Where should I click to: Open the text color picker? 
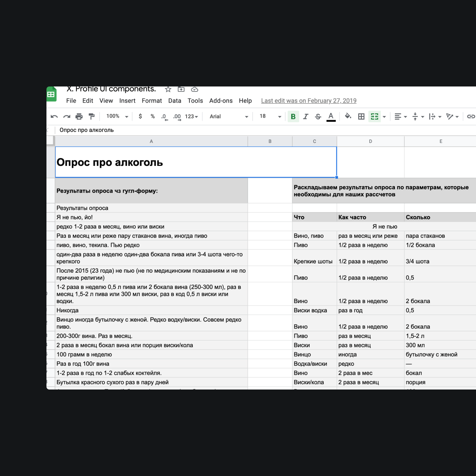pos(331,116)
